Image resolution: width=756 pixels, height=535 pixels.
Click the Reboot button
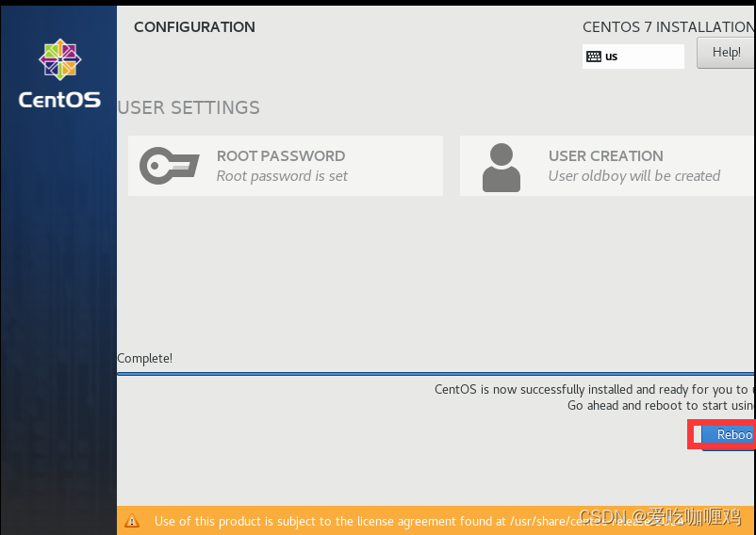729,435
